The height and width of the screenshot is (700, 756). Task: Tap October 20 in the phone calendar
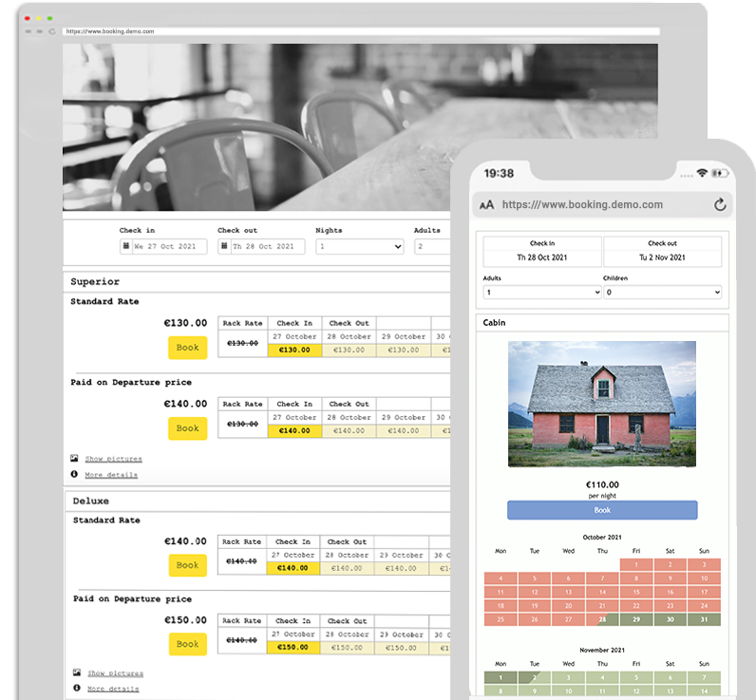pos(569,606)
